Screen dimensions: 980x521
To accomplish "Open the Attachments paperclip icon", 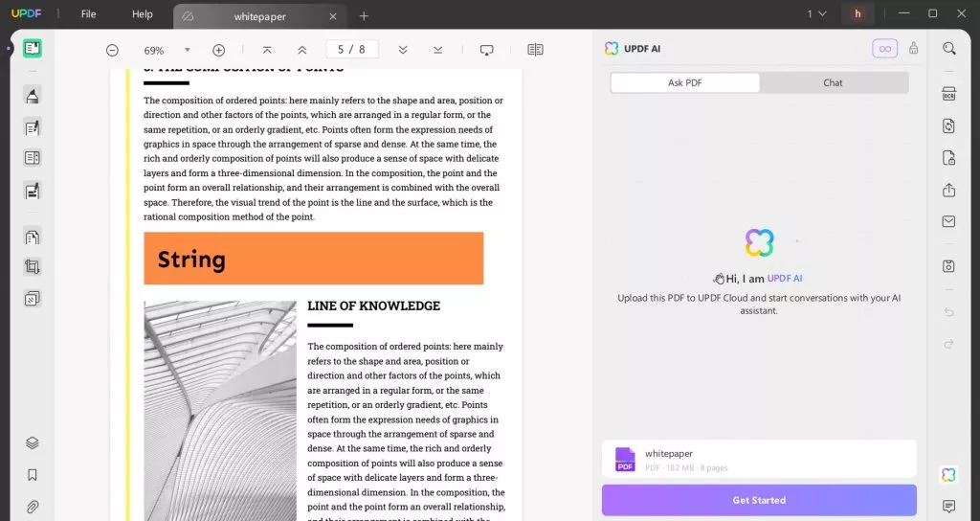I will click(x=33, y=507).
